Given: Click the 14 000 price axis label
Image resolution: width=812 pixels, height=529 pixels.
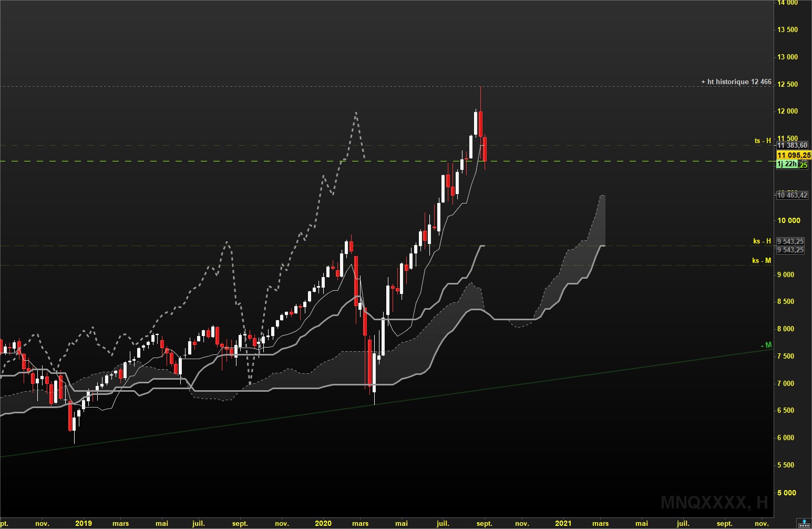Looking at the screenshot, I should [x=787, y=3].
